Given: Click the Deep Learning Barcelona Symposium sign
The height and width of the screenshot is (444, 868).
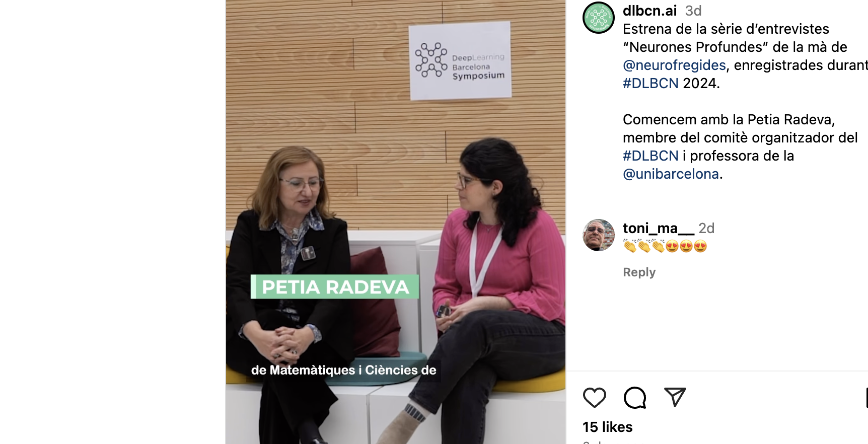Looking at the screenshot, I should [460, 61].
